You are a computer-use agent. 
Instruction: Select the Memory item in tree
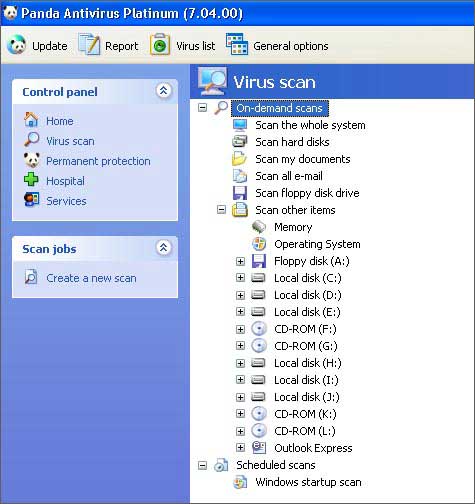coord(293,227)
